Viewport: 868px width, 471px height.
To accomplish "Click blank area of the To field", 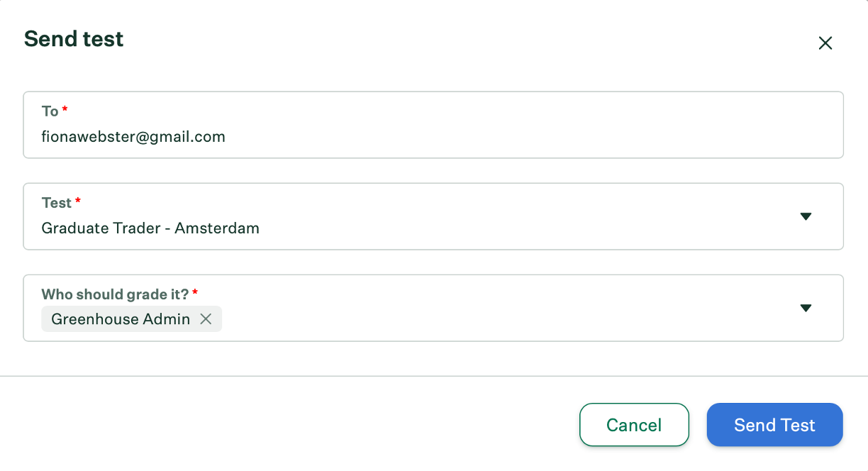I will coord(532,137).
